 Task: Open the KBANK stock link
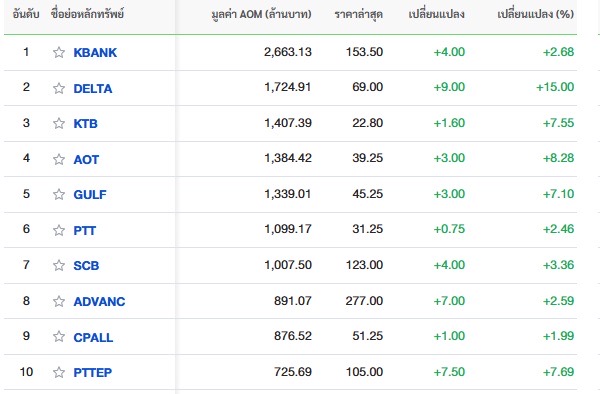[95, 52]
